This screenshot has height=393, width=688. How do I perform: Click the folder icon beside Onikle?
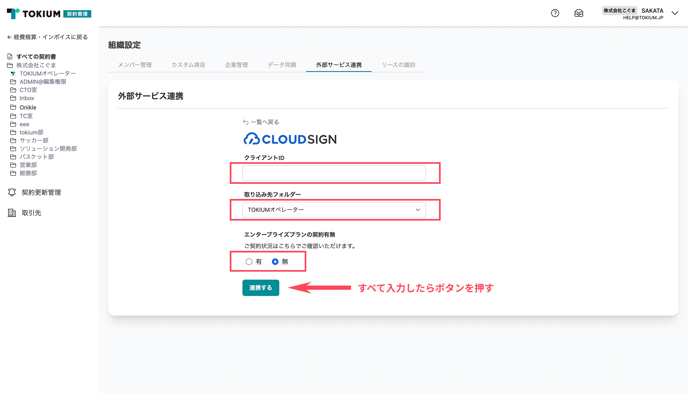13,107
